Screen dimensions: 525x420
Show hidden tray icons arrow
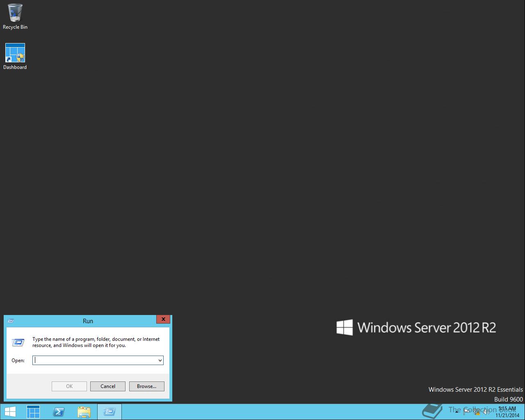(x=457, y=412)
